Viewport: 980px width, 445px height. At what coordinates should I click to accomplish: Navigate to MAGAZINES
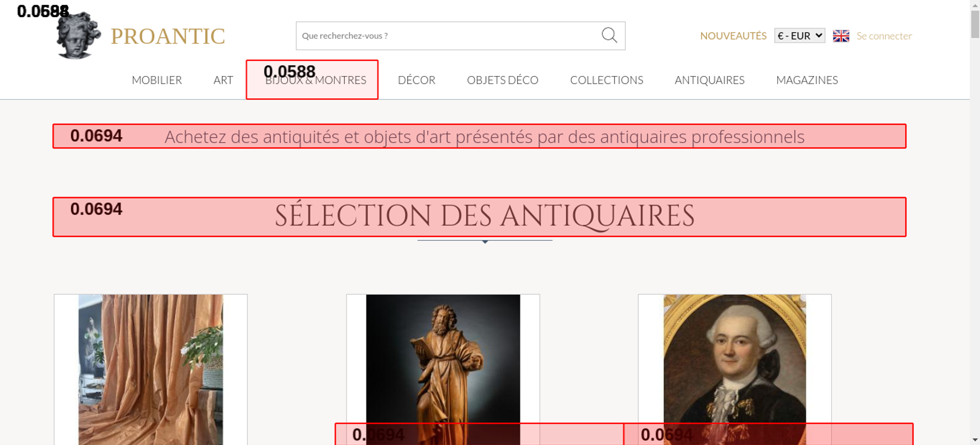click(x=807, y=80)
